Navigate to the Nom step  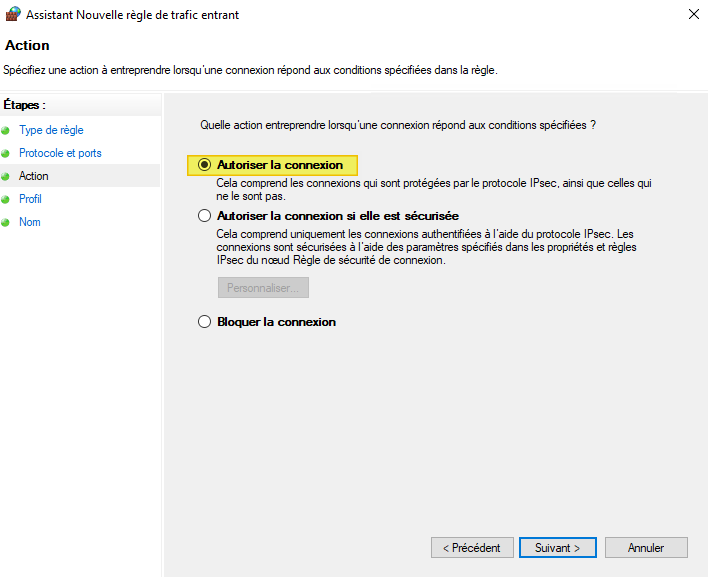coord(30,222)
